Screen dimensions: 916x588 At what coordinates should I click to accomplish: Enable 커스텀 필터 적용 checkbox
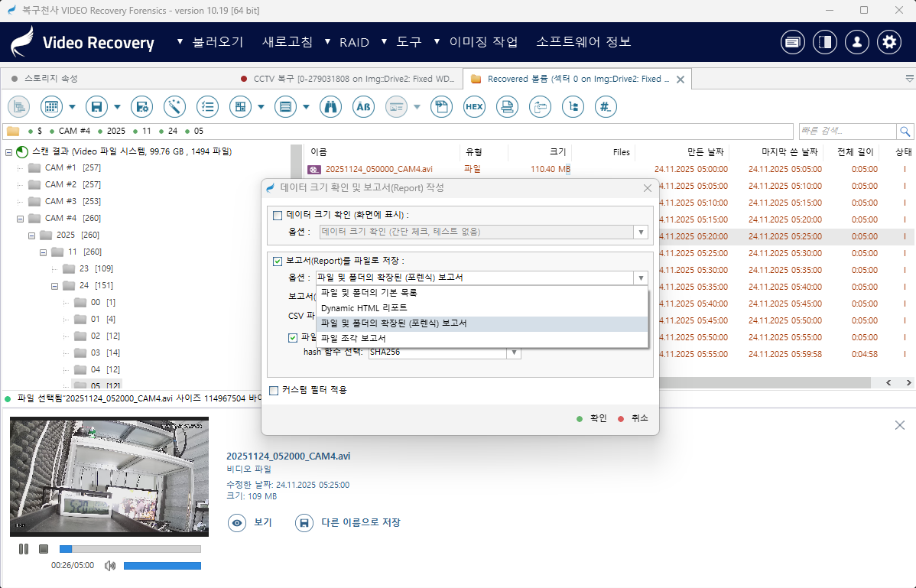click(x=274, y=390)
